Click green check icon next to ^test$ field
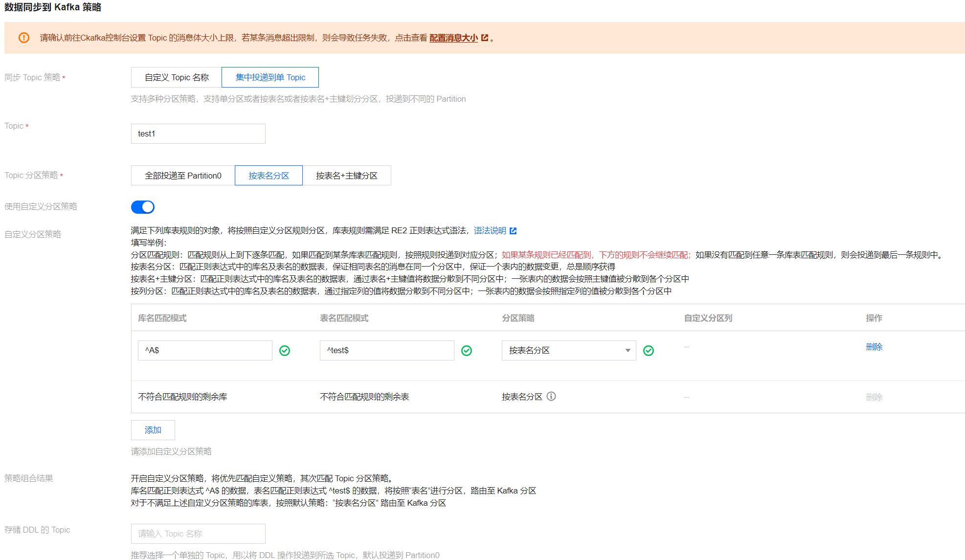 467,351
